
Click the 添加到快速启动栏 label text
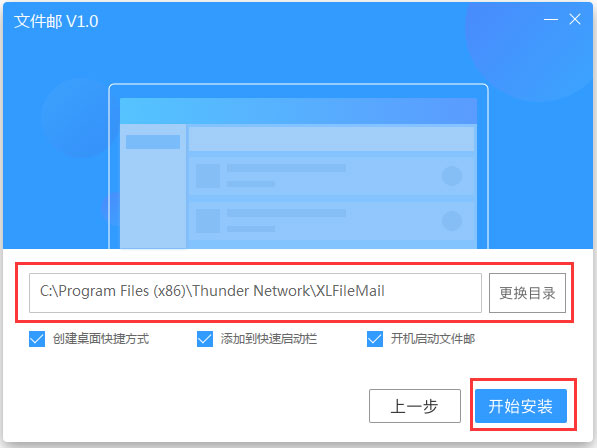[x=269, y=339]
